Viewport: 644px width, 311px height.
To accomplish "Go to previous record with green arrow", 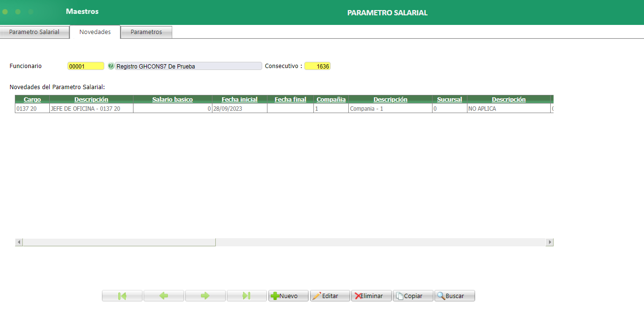I will 164,296.
